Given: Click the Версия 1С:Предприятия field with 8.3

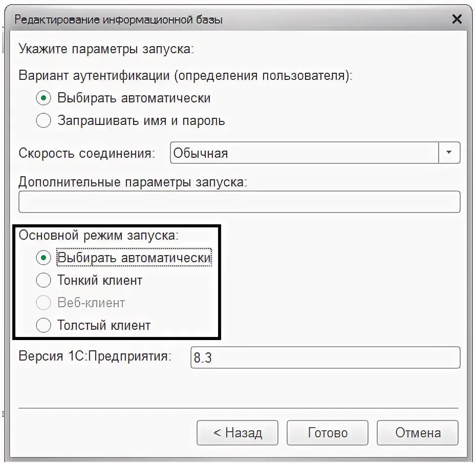Looking at the screenshot, I should pos(326,357).
